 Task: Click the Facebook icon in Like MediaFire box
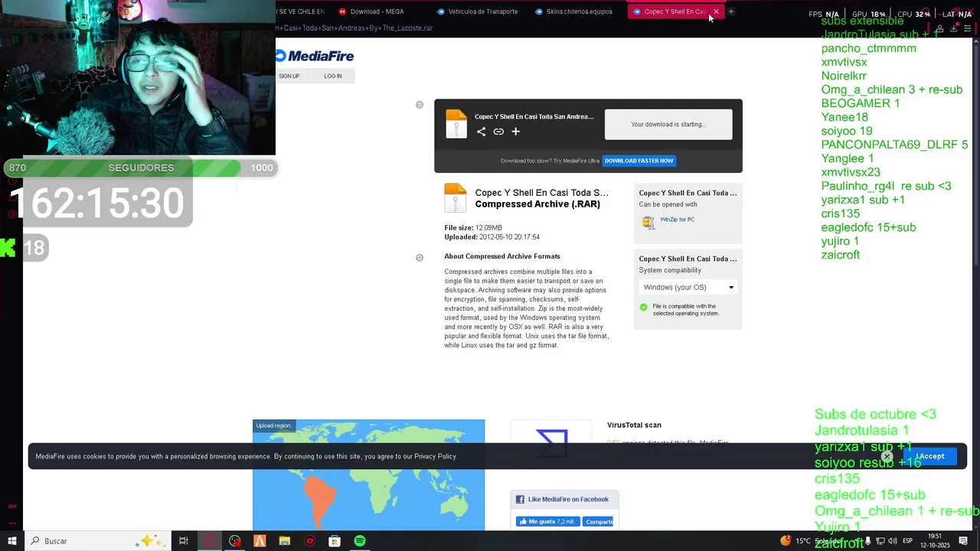520,500
